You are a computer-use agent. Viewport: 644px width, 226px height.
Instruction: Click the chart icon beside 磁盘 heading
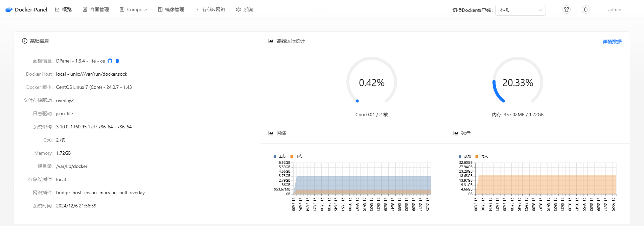tap(456, 133)
